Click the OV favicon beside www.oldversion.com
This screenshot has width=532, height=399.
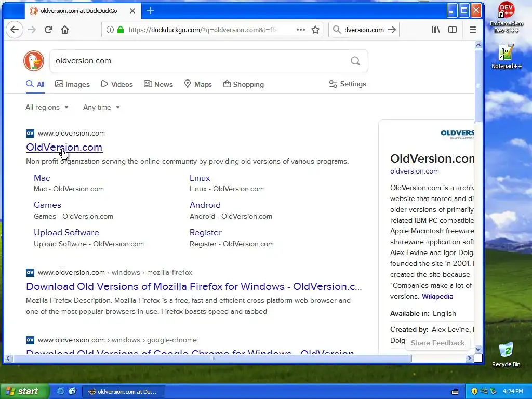pyautogui.click(x=30, y=134)
